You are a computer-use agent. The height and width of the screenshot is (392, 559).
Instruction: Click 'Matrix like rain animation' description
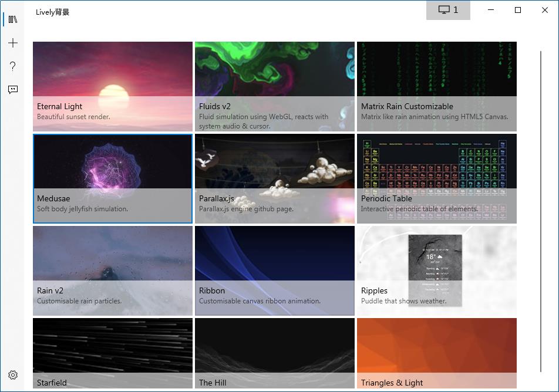click(435, 117)
